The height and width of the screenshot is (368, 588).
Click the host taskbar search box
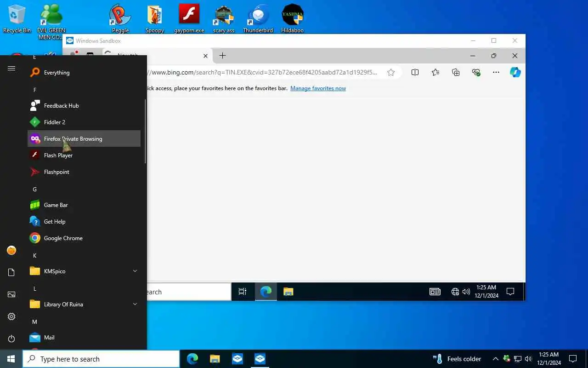(x=101, y=359)
